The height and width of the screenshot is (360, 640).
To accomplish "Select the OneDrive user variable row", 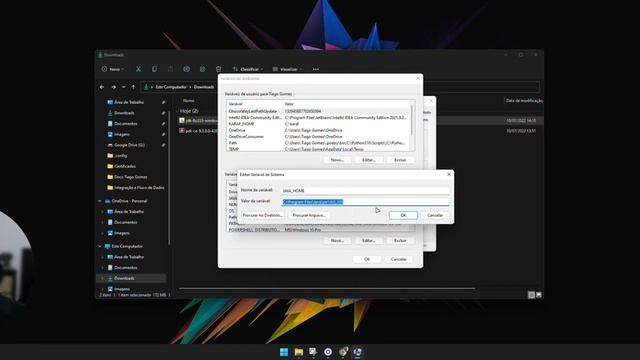I will (x=318, y=130).
